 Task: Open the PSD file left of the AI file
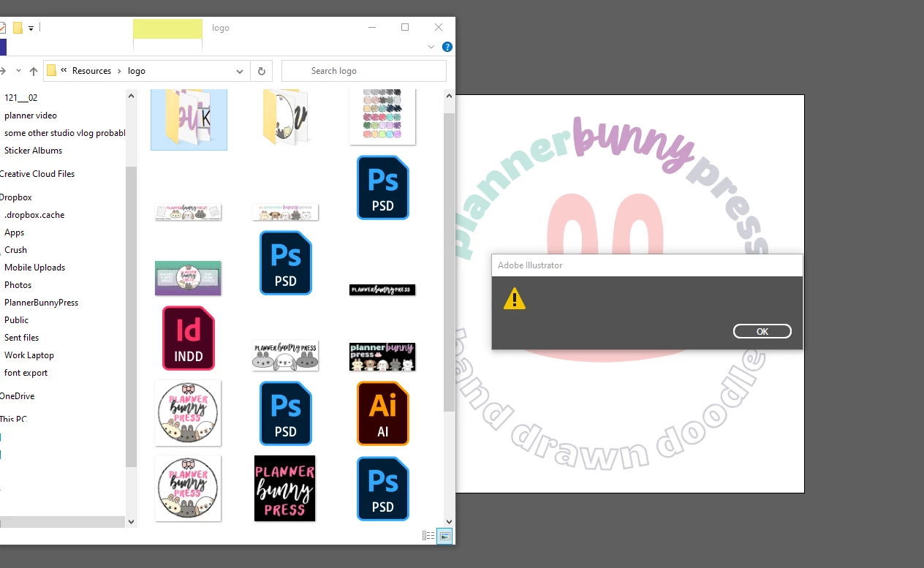[286, 413]
